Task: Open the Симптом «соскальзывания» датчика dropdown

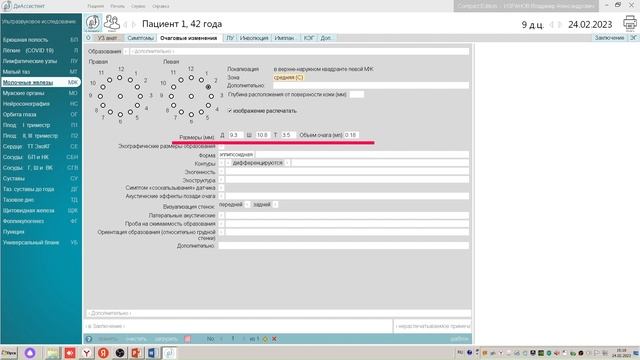Action: pyautogui.click(x=222, y=188)
